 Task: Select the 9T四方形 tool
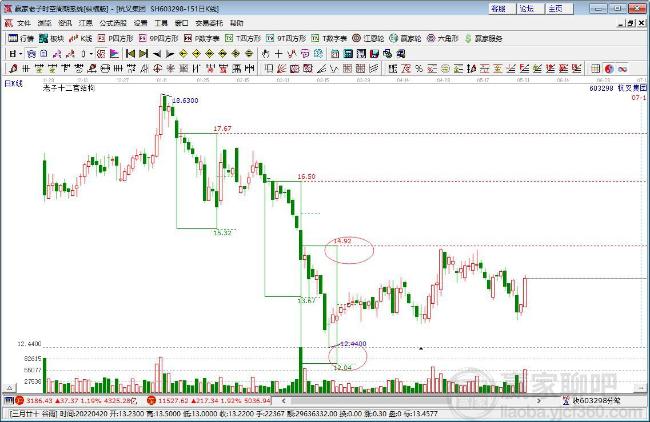286,39
